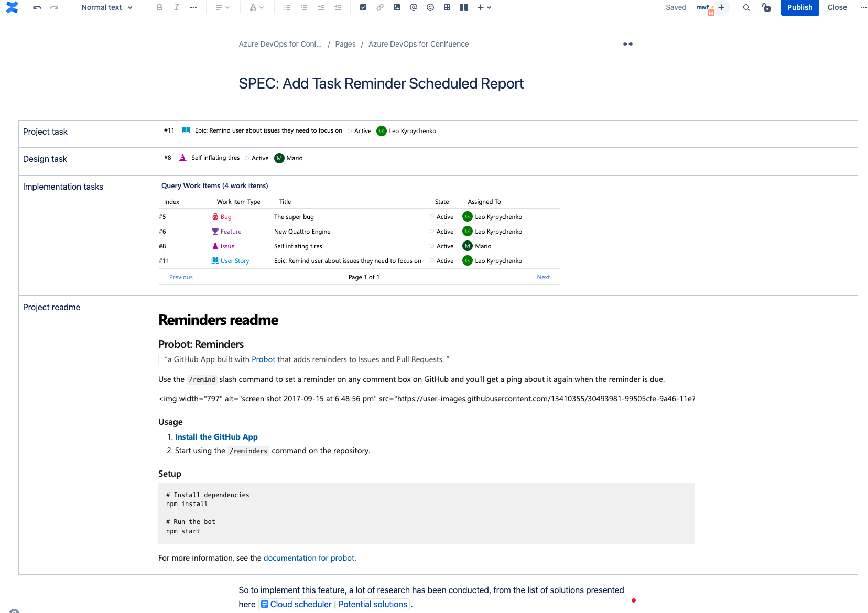This screenshot has width=868, height=613.
Task: Click the mention @ icon
Action: (414, 7)
